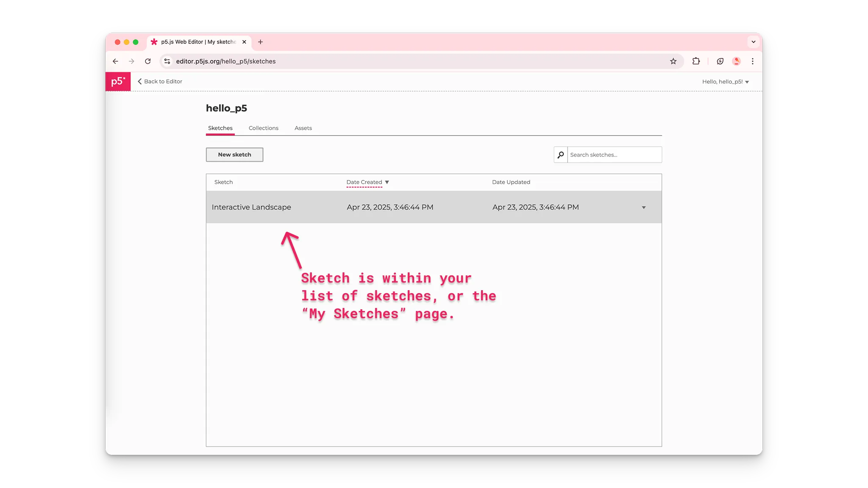Viewport: 868px width, 488px height.
Task: Click the New sketch button
Action: [234, 155]
